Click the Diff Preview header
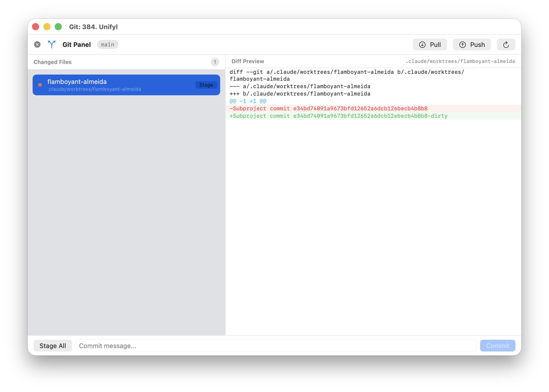 point(248,61)
